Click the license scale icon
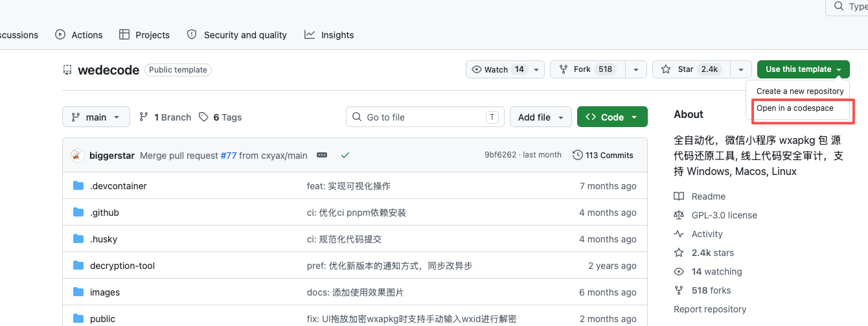 click(x=679, y=215)
